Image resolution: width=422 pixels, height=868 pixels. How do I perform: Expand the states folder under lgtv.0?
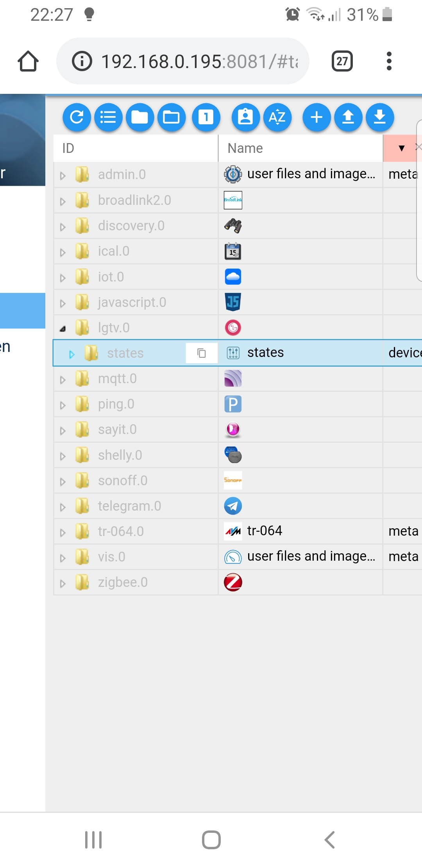click(x=72, y=354)
